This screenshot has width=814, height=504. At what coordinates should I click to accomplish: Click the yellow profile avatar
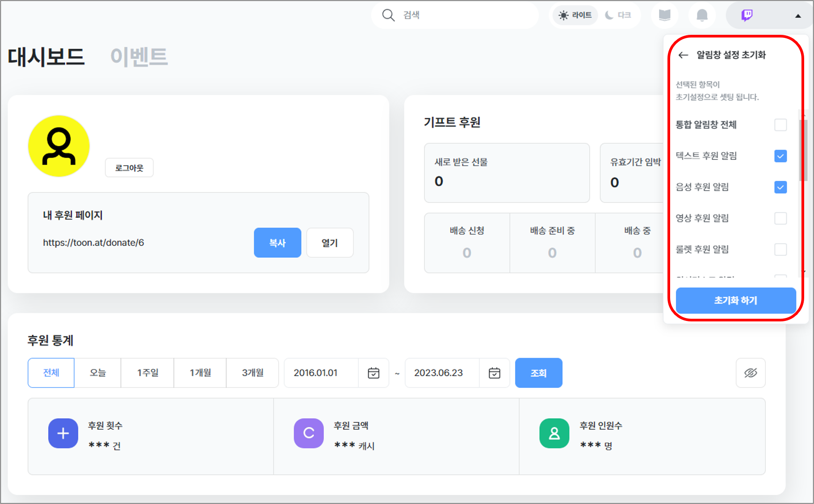click(x=59, y=146)
